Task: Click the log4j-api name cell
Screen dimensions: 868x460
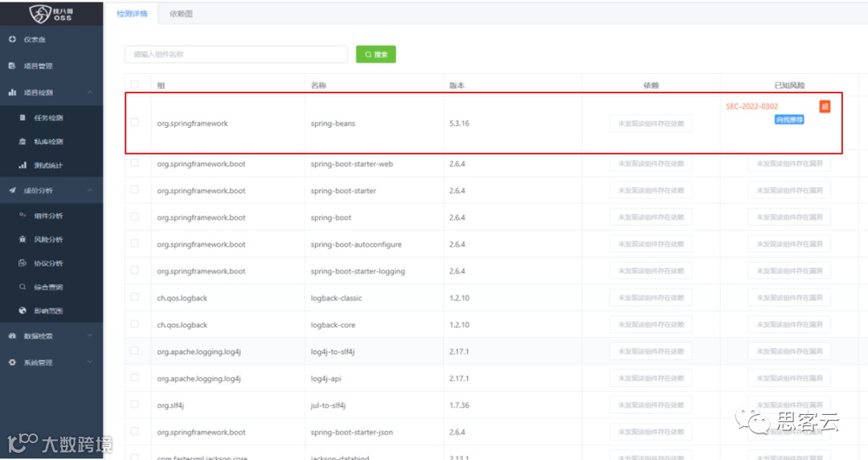Action: (x=325, y=379)
